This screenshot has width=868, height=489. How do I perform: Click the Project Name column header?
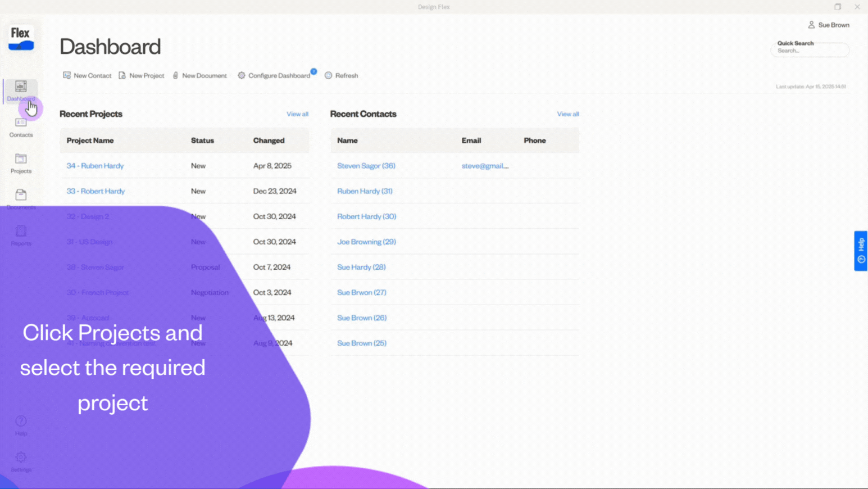coord(90,141)
